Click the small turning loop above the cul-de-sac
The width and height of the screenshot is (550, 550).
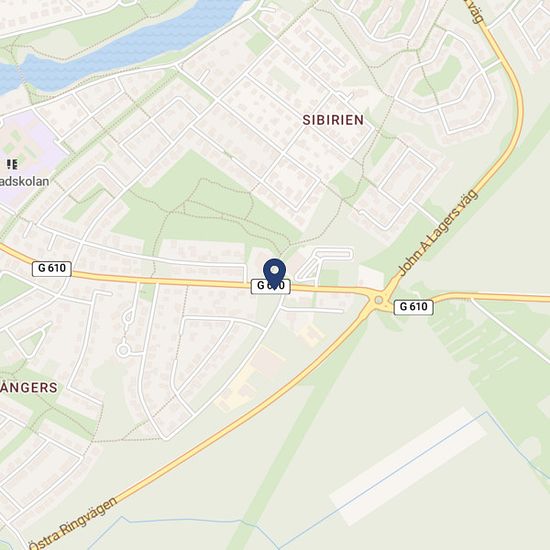pyautogui.click(x=128, y=317)
